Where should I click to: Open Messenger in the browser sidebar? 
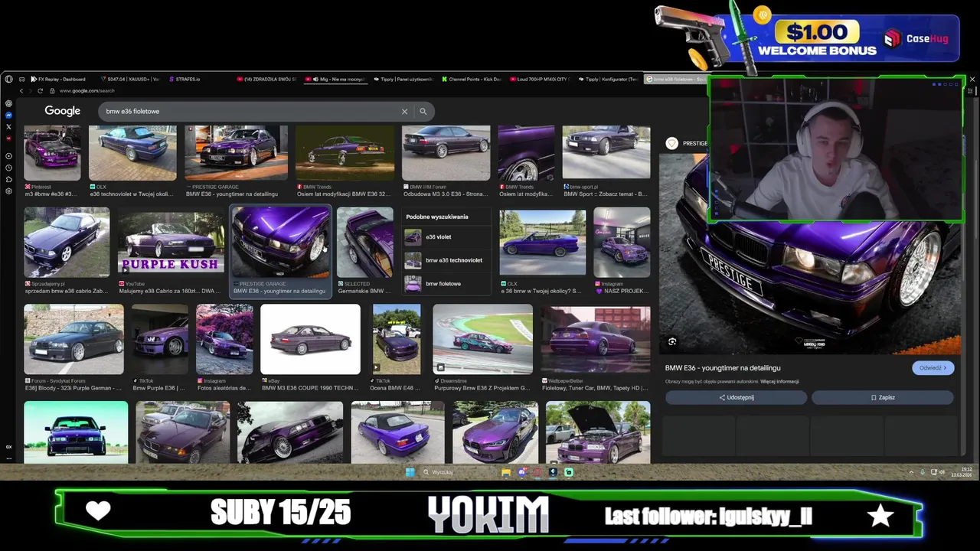[x=8, y=115]
